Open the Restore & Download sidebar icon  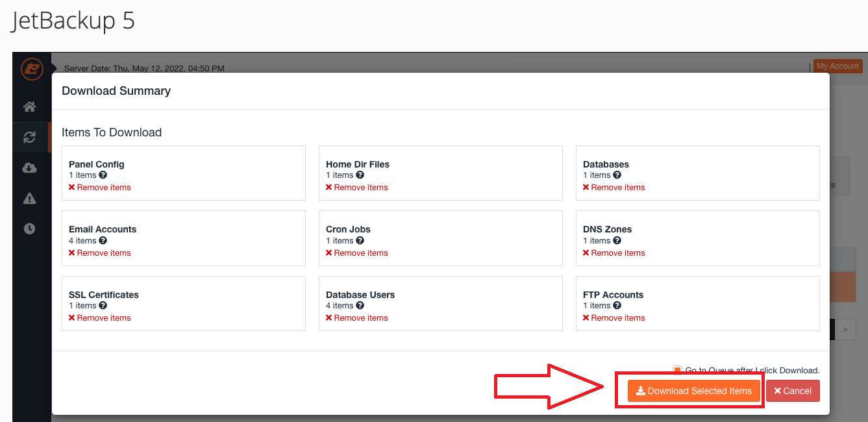(x=29, y=137)
